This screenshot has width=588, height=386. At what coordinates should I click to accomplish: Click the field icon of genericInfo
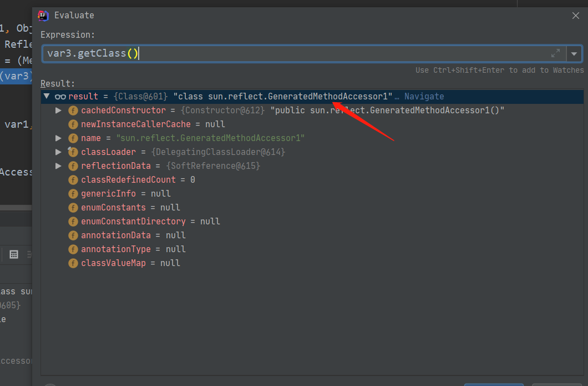pos(73,194)
